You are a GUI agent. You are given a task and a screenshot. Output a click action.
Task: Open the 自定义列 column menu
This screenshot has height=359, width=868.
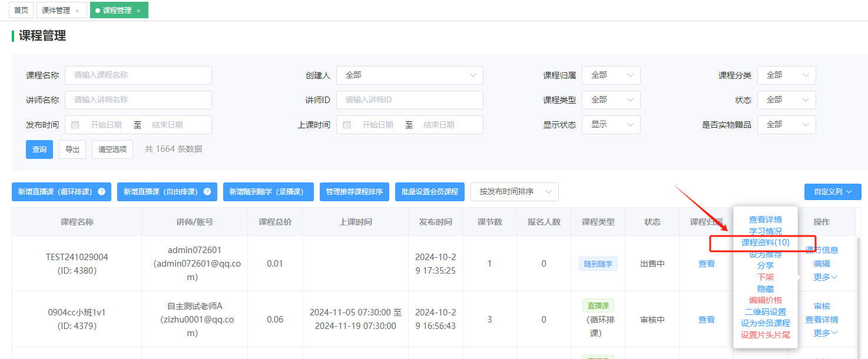[833, 192]
